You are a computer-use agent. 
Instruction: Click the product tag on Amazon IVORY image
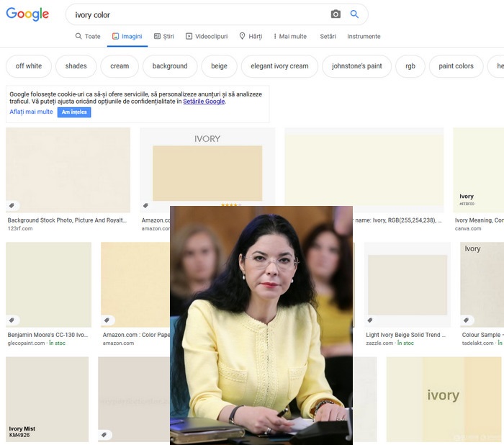pyautogui.click(x=145, y=205)
